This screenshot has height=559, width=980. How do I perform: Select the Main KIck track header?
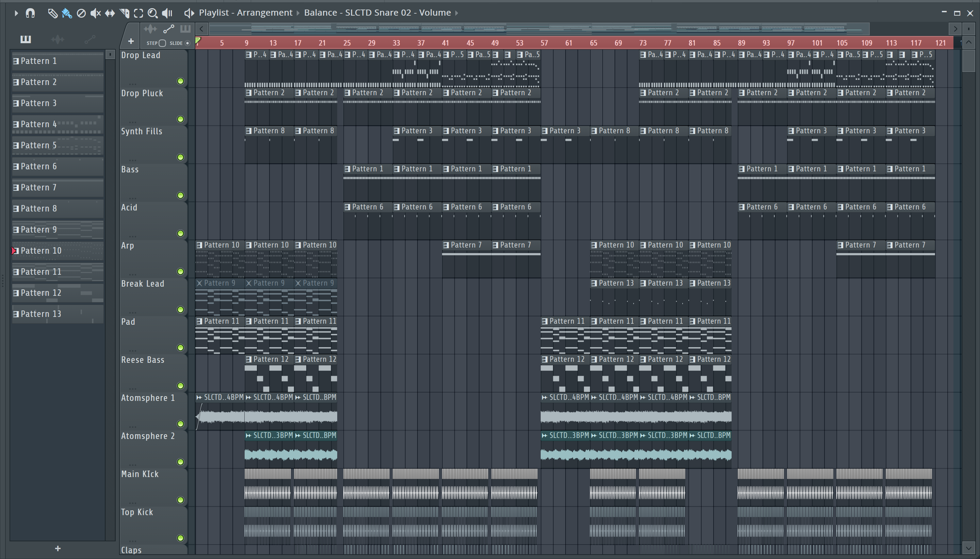(153, 487)
